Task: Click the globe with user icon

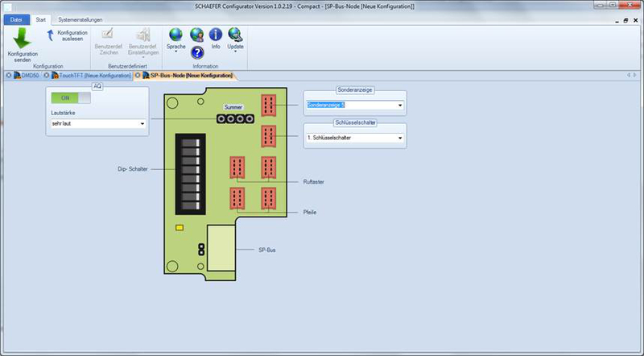Action: pos(197,35)
